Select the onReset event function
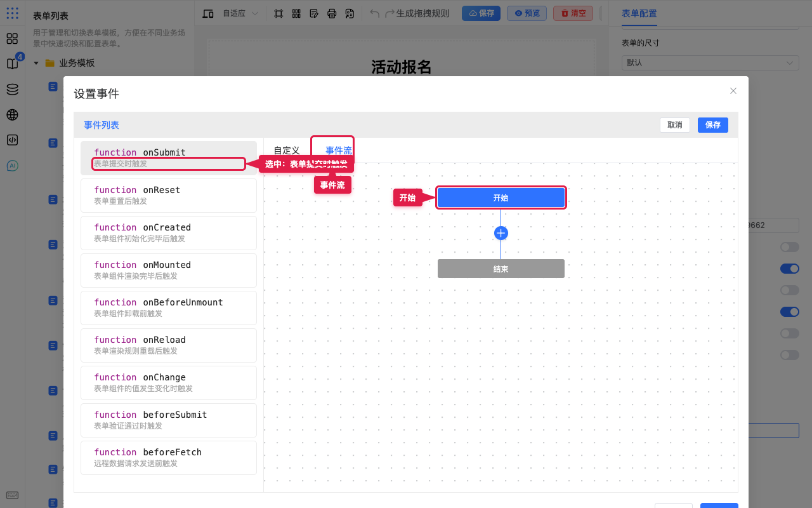 169,195
